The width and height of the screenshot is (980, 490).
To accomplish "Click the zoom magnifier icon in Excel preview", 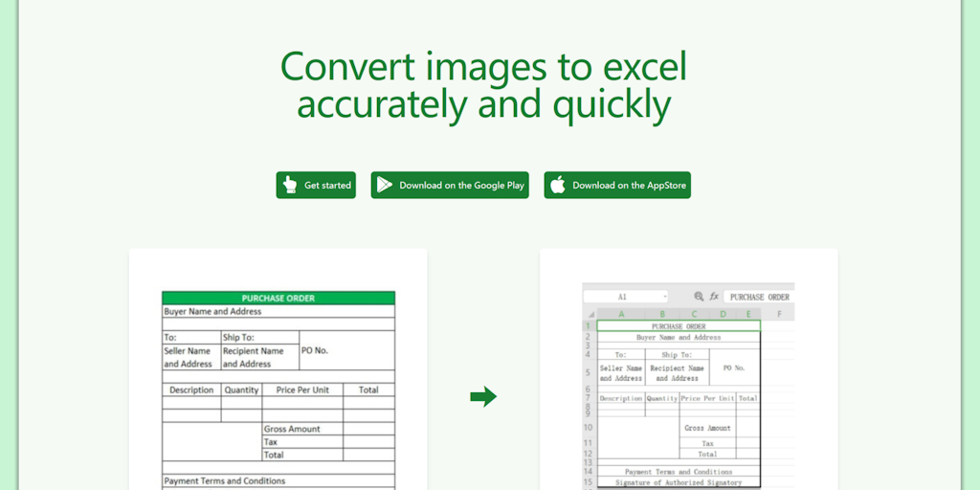I will coord(699,297).
